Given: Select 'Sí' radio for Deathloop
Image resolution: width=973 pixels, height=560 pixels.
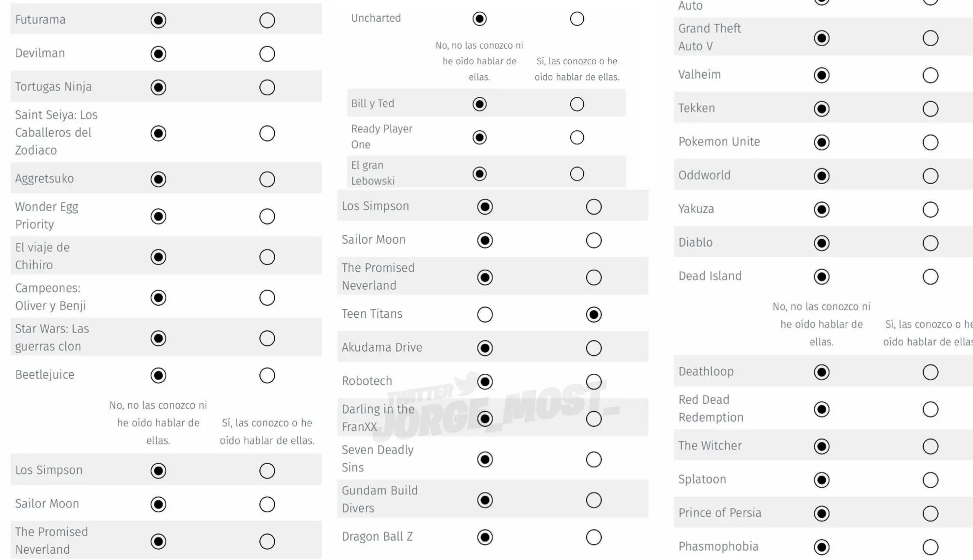Looking at the screenshot, I should pos(930,372).
